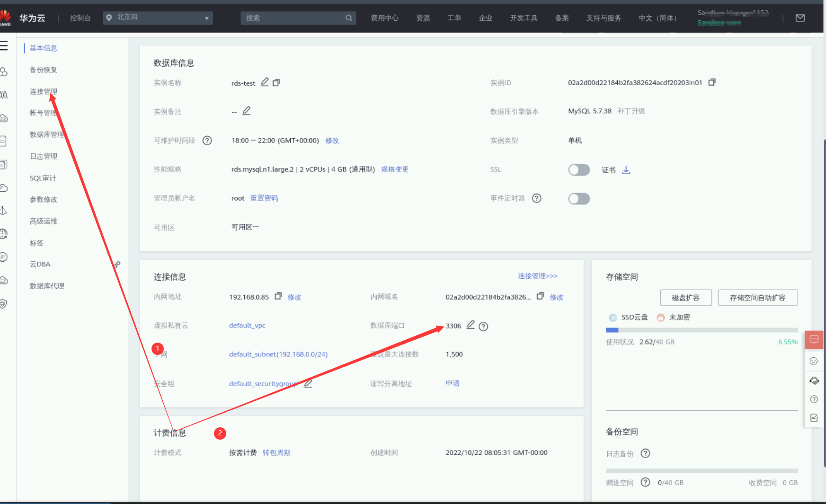Viewport: 826px width, 504px height.
Task: Copy the private domain name (内网域名)
Action: pos(540,296)
